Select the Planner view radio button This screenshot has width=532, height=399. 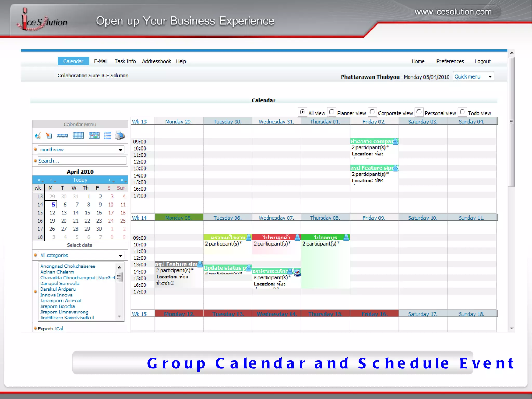(331, 112)
